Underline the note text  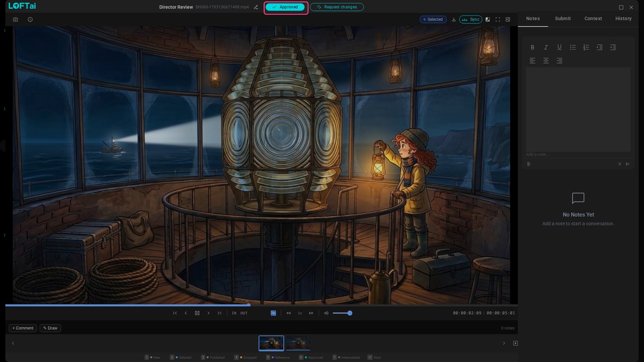pyautogui.click(x=559, y=47)
